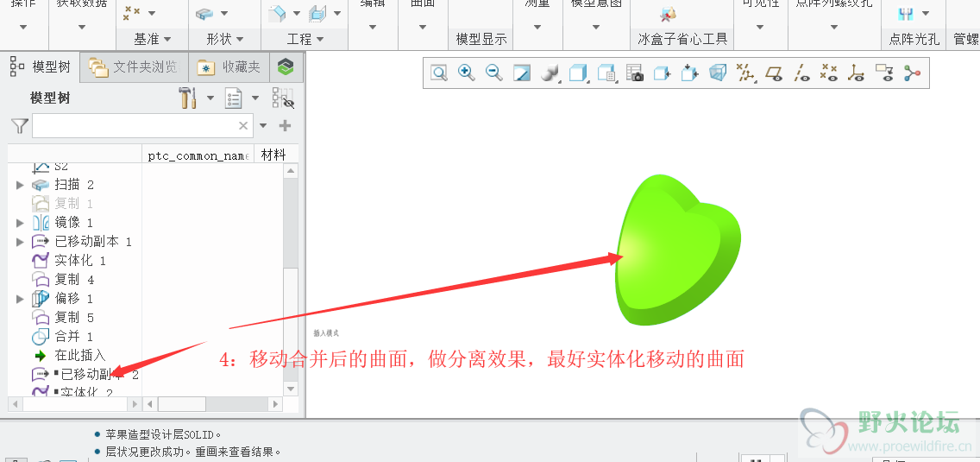Click the 点阵光孔 hole icon
This screenshot has height=462, width=980.
[906, 13]
